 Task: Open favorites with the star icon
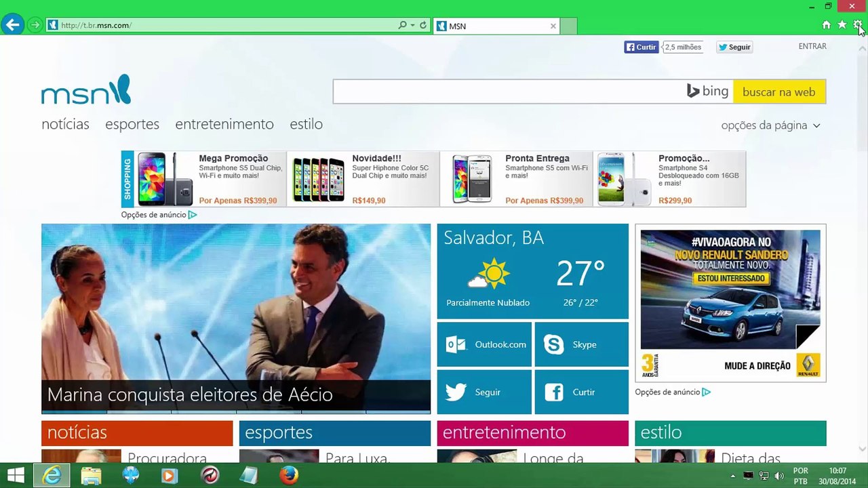pyautogui.click(x=842, y=25)
